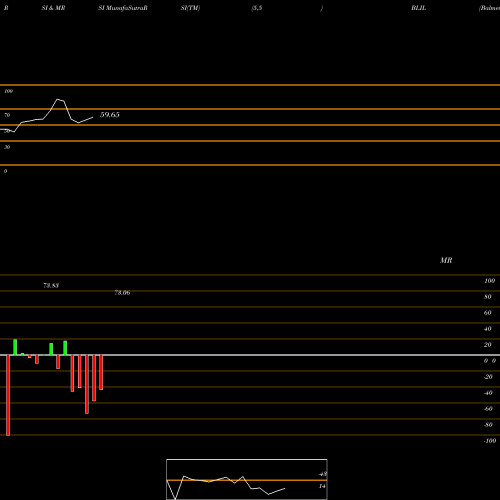
Task: Open the SI MunafaSutraR header label
Action: coord(123,8)
